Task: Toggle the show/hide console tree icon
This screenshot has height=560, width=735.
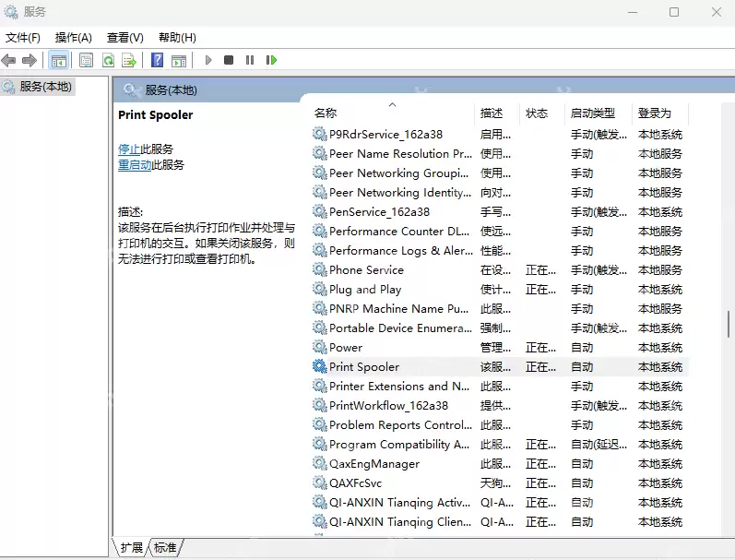Action: pyautogui.click(x=59, y=60)
